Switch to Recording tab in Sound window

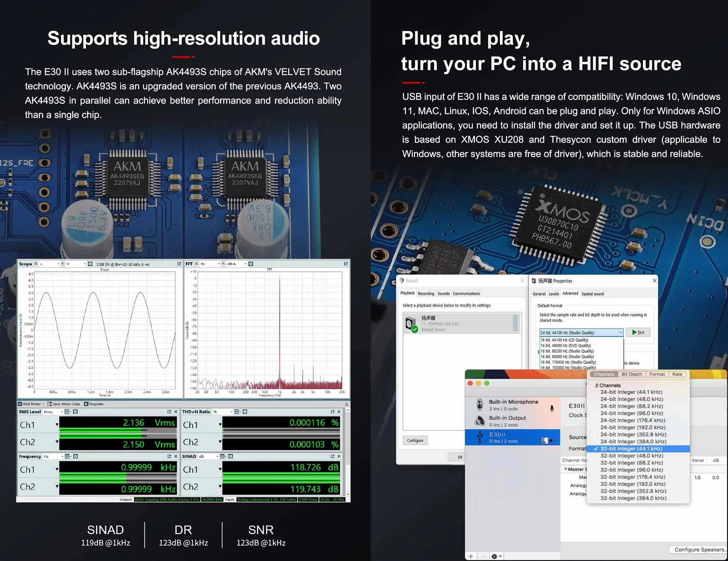426,294
